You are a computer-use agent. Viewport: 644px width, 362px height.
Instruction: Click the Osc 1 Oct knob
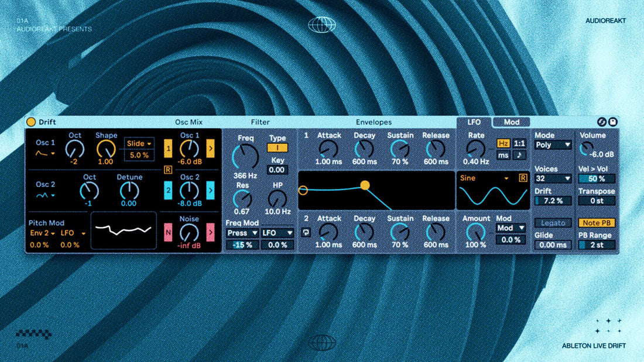tap(75, 149)
